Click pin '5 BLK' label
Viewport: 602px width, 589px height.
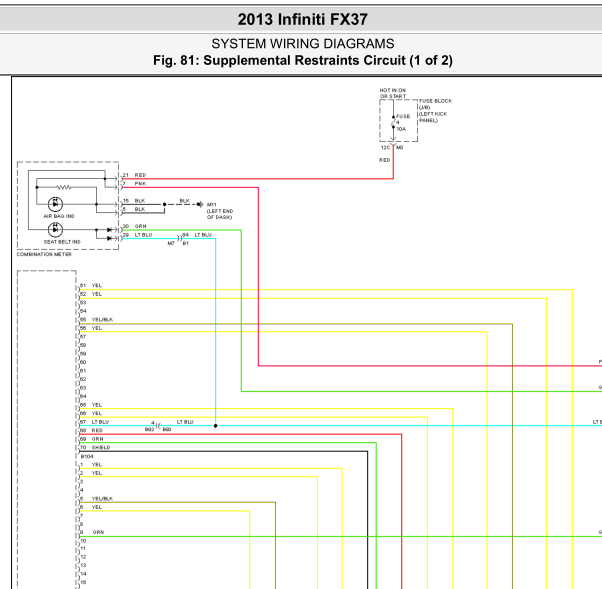134,209
